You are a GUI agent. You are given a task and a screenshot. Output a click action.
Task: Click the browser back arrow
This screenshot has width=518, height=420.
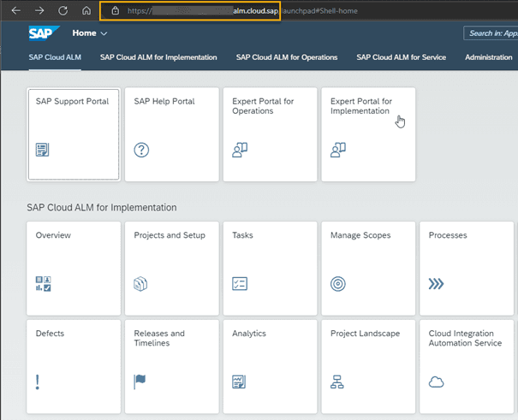16,11
